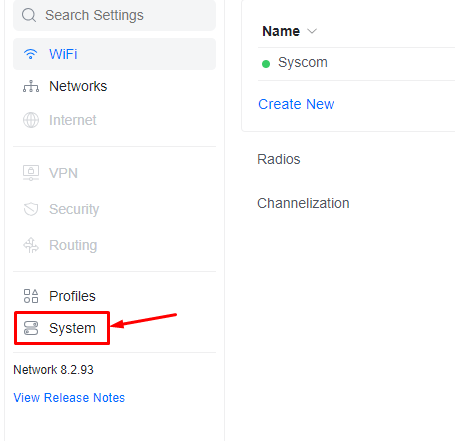Click the VPN monitor lock icon
Viewport: 455px width, 441px height.
pyautogui.click(x=31, y=173)
